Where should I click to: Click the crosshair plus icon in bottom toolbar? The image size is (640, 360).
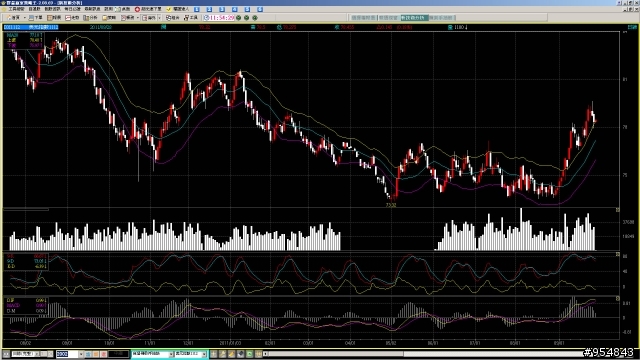coord(213,354)
